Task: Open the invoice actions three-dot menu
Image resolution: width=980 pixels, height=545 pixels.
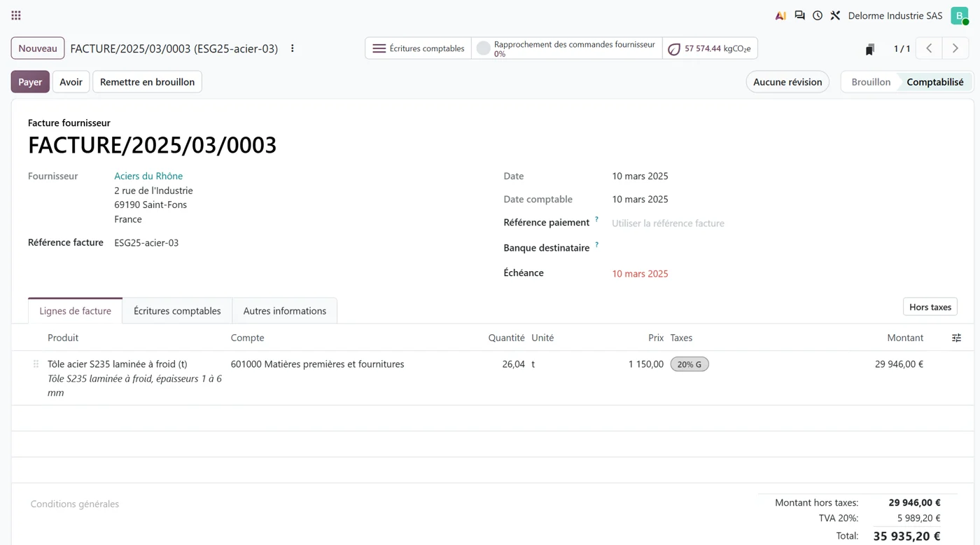Action: point(293,48)
